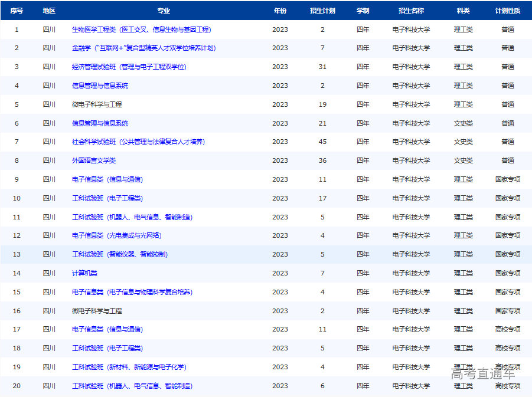Click the 招生计划 column header
Image resolution: width=532 pixels, height=397 pixels.
322,9
